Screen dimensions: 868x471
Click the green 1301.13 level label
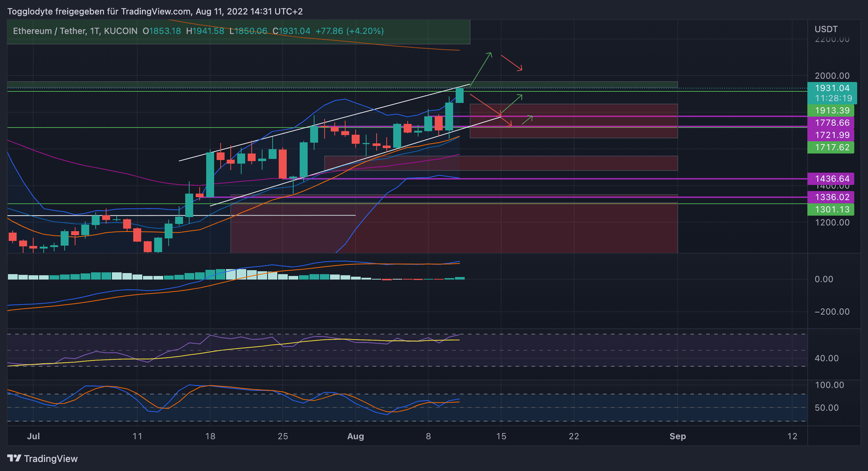(x=832, y=209)
